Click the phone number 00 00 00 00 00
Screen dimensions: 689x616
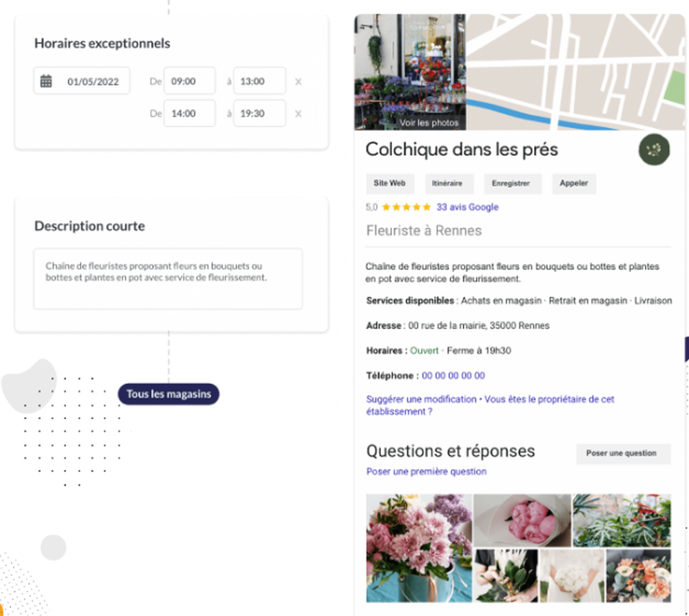click(x=453, y=376)
